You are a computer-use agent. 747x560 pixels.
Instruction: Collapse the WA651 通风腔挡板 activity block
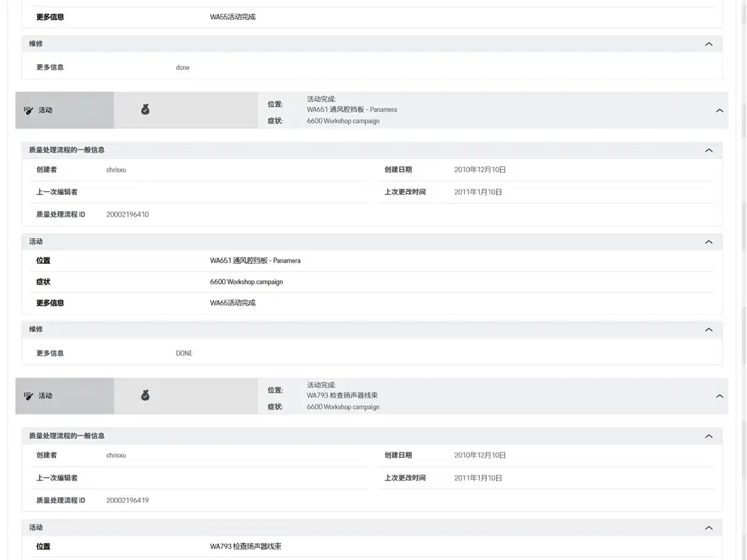(720, 111)
